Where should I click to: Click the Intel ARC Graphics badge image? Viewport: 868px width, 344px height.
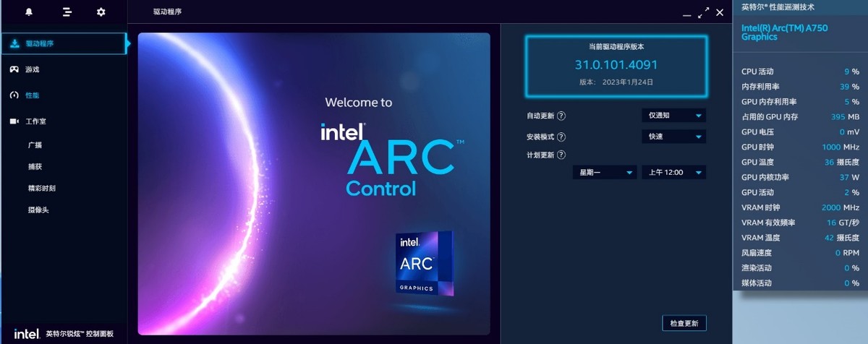425,263
